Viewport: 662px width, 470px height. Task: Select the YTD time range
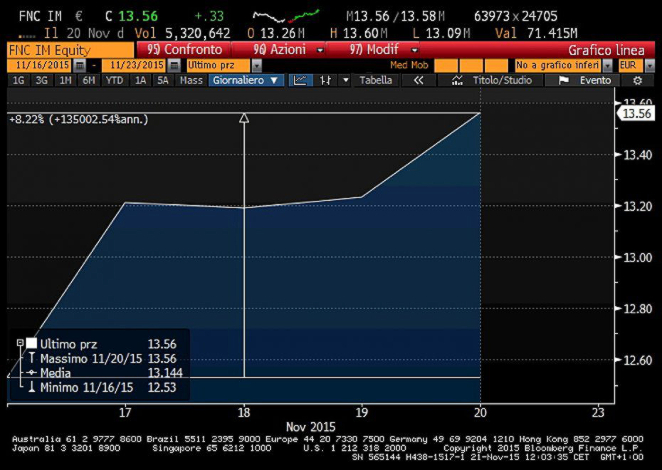[114, 80]
